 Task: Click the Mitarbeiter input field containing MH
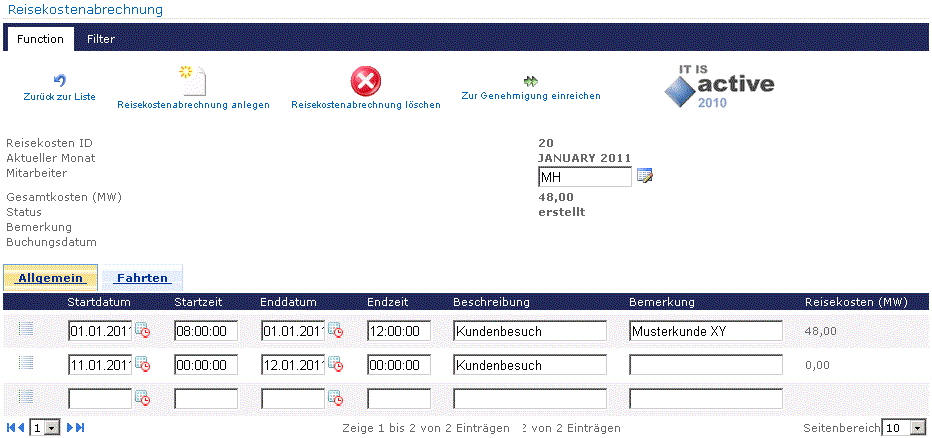(x=584, y=177)
